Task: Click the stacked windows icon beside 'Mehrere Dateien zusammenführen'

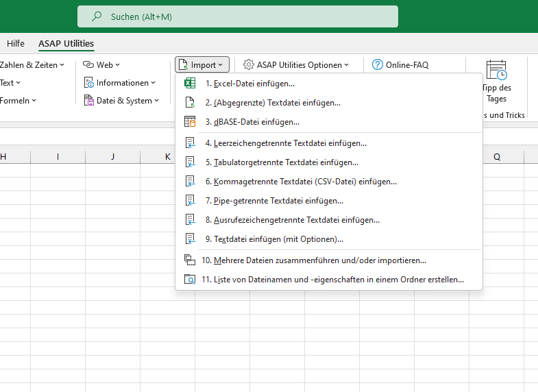Action: click(x=190, y=260)
